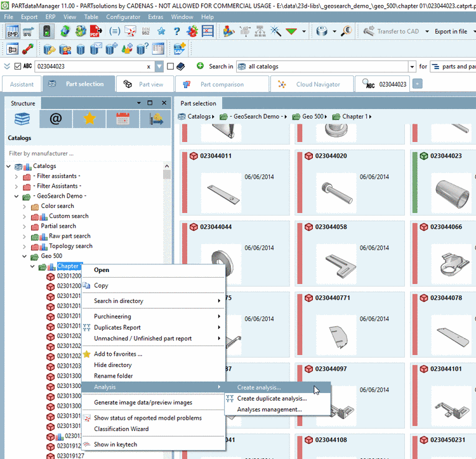Image resolution: width=476 pixels, height=459 pixels.
Task: Expand the 'Color search' tree node
Action: pyautogui.click(x=25, y=207)
